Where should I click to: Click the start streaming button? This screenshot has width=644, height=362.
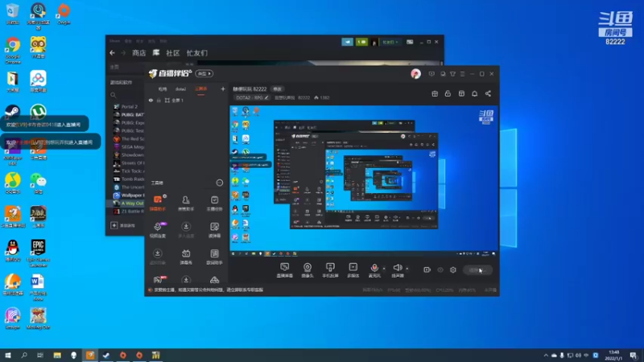point(477,270)
